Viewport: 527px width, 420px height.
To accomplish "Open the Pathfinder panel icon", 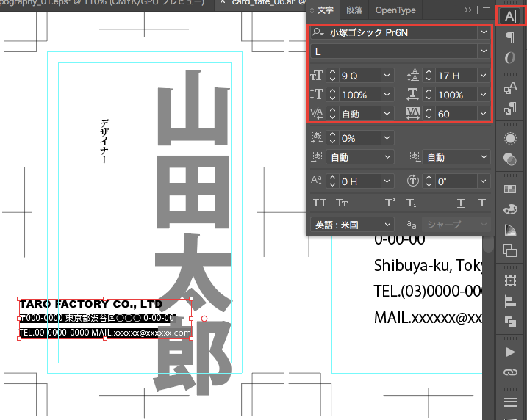I will pyautogui.click(x=509, y=321).
